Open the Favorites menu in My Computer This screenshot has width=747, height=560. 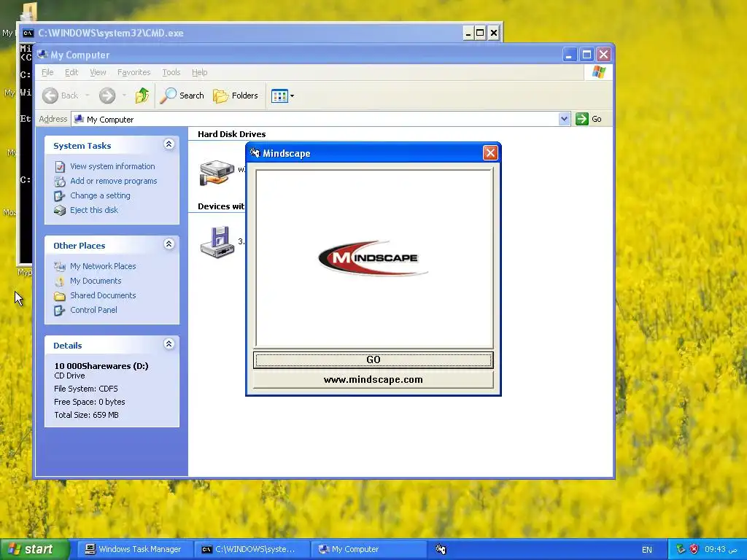pos(134,72)
